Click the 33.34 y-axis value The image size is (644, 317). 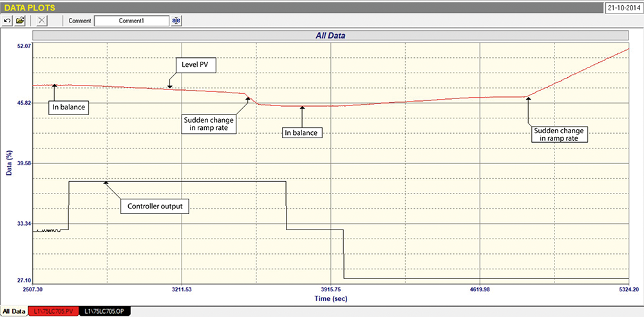pyautogui.click(x=23, y=224)
